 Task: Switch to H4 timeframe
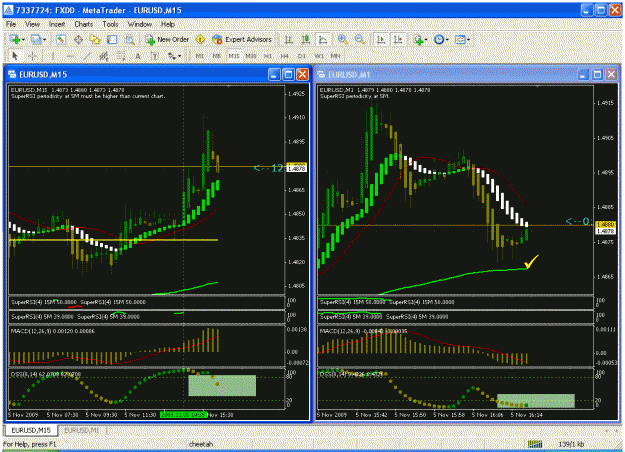pos(285,56)
